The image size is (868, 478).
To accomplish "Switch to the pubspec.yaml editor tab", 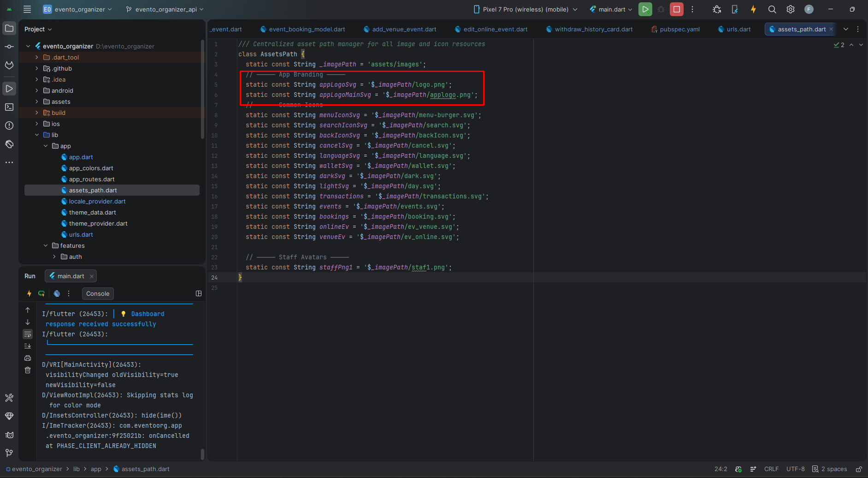I will 679,29.
